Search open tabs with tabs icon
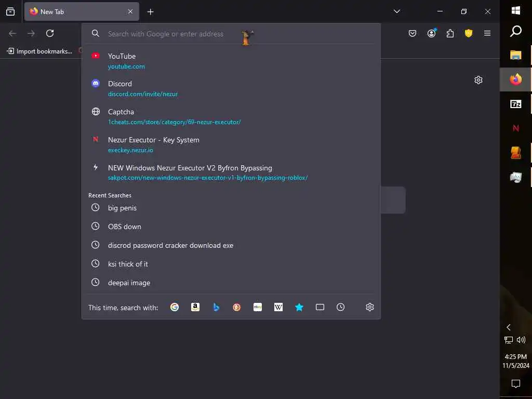 (320, 308)
